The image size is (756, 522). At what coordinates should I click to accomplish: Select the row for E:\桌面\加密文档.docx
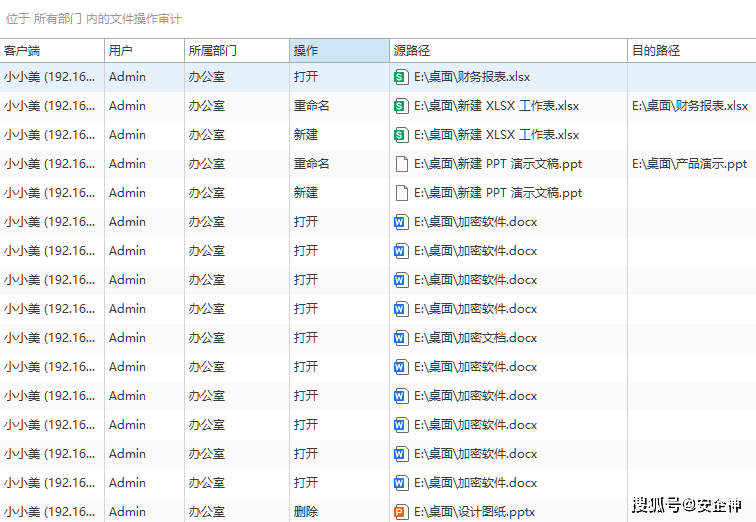pos(476,337)
